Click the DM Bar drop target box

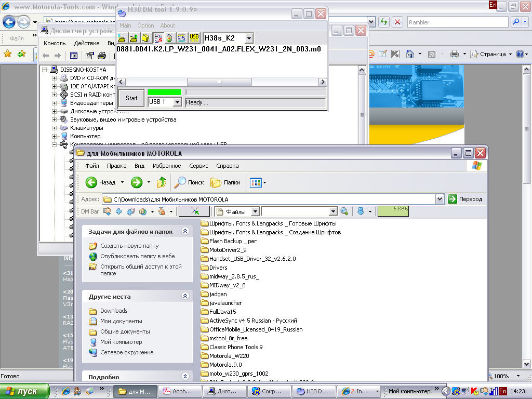(x=194, y=211)
